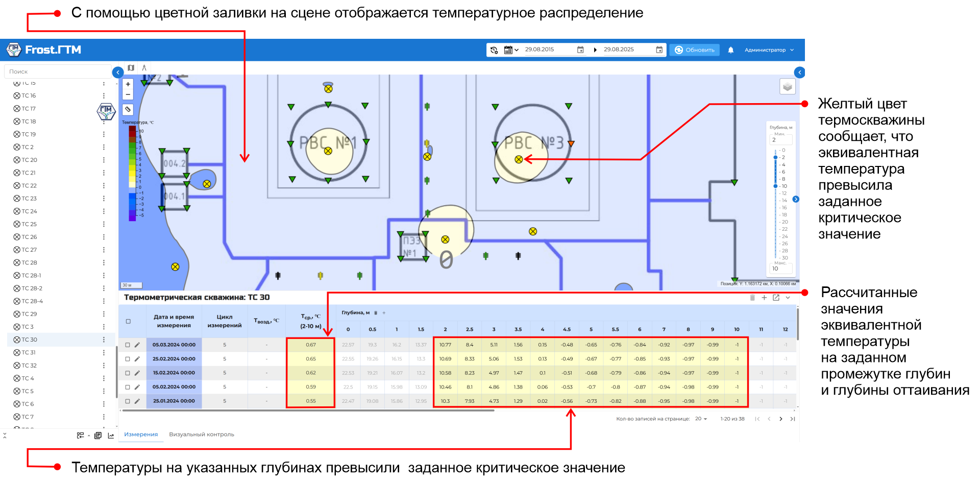Click the map zoom out minus button
The width and height of the screenshot is (980, 484).
click(128, 94)
